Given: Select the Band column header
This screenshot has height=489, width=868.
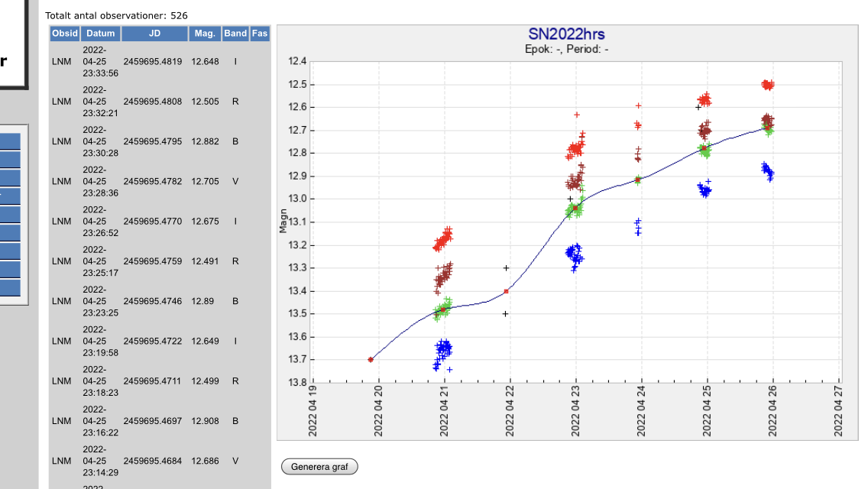Looking at the screenshot, I should coord(235,34).
